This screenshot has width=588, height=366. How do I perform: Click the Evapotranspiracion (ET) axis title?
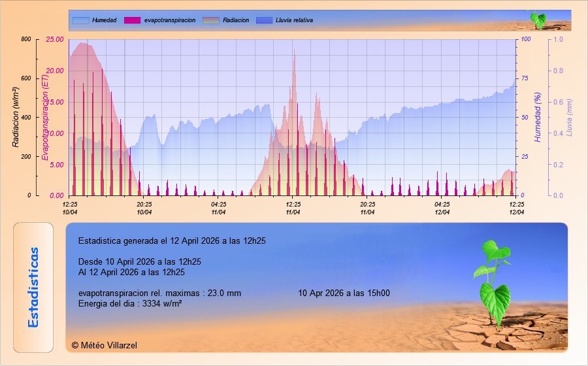tap(45, 116)
